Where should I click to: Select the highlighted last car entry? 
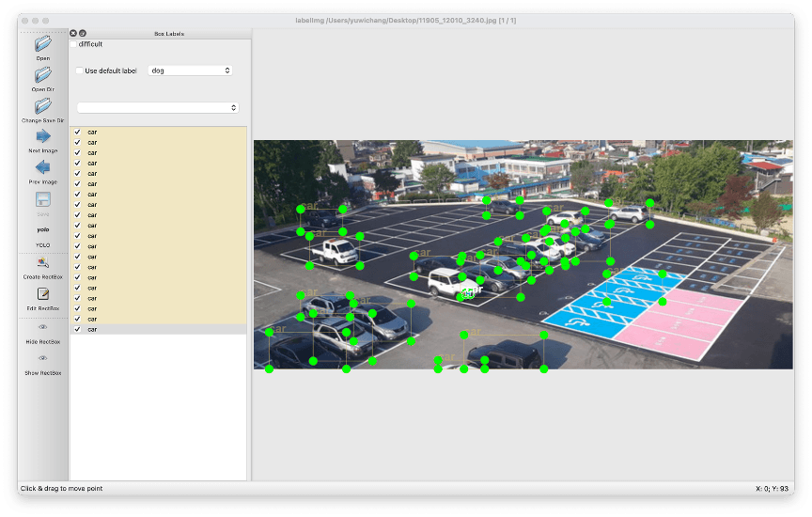[x=92, y=329]
